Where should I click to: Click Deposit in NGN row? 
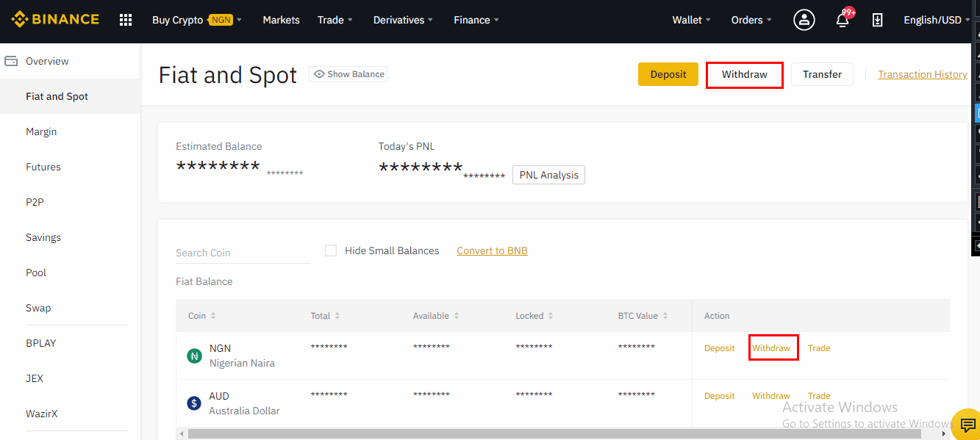point(719,348)
